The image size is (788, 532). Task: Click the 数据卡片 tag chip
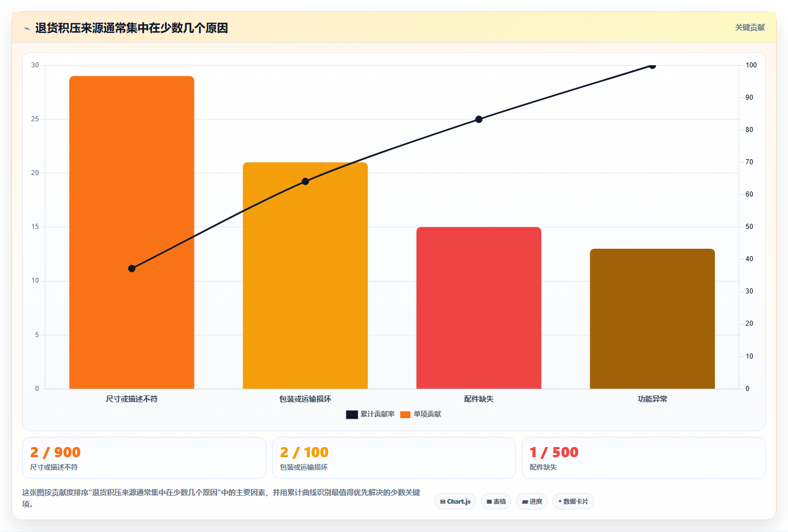pyautogui.click(x=573, y=501)
